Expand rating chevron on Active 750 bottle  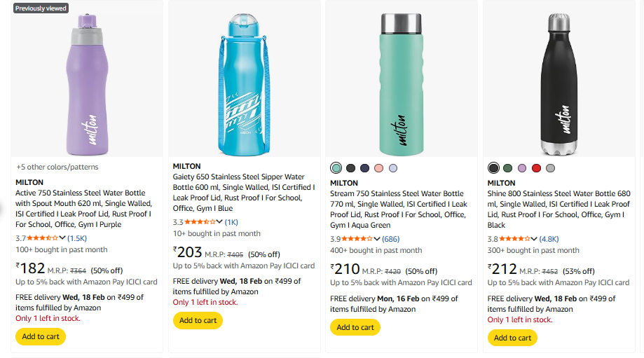pos(63,238)
